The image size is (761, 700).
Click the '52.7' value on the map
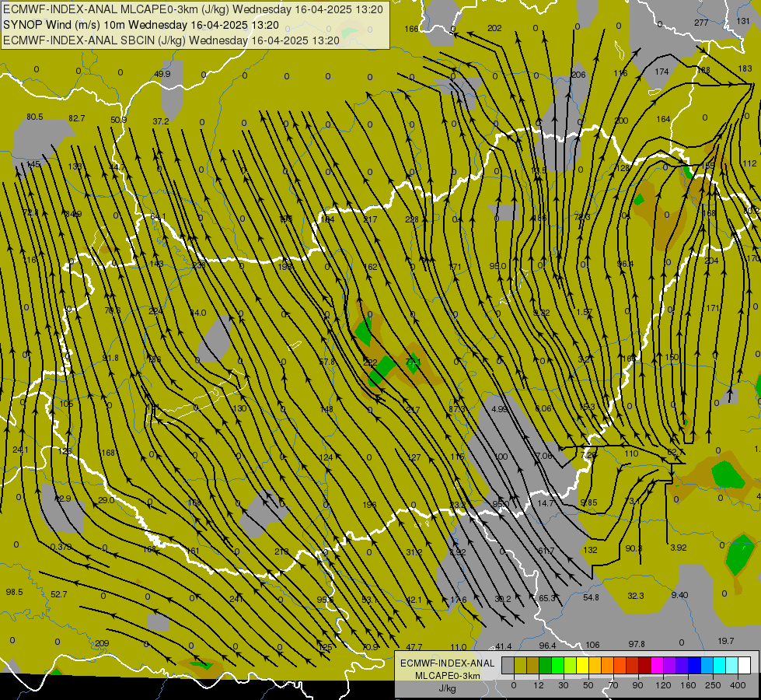tap(59, 594)
